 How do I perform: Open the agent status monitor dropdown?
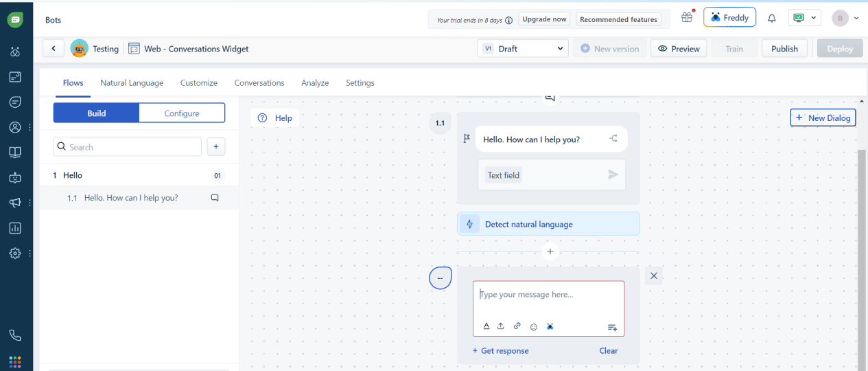(x=804, y=19)
